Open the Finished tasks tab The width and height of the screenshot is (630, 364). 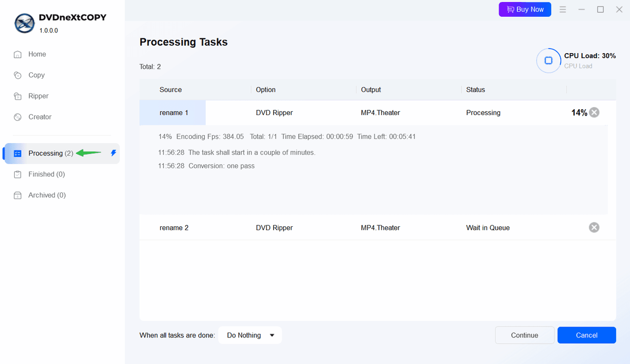[x=46, y=174]
